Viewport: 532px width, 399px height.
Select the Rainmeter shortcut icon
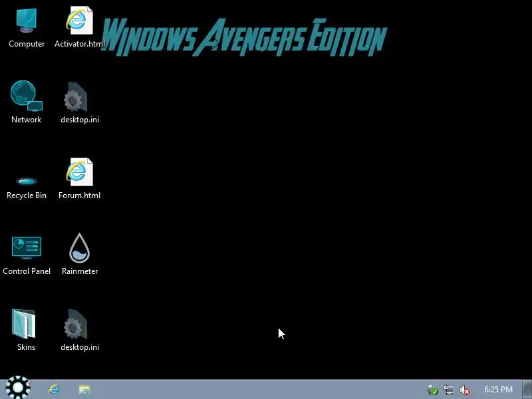tap(79, 254)
